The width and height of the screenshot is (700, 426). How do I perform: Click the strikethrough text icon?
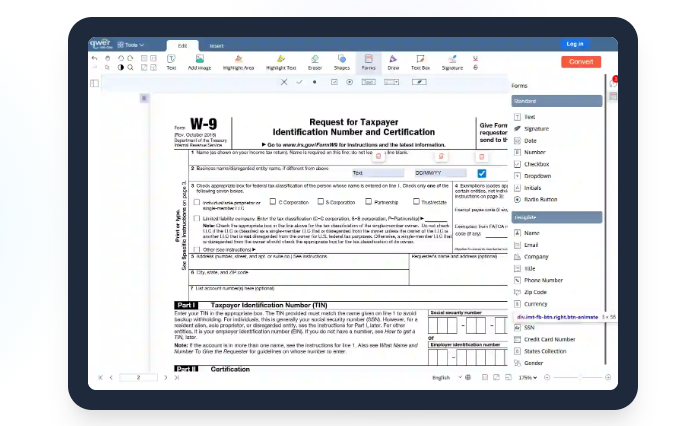click(x=475, y=67)
